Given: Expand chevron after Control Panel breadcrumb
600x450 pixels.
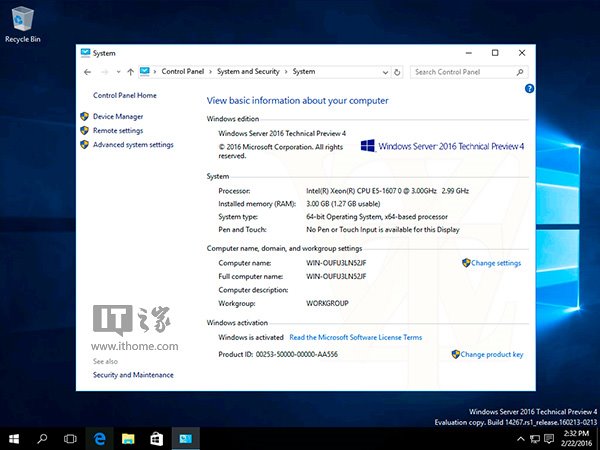Looking at the screenshot, I should point(210,72).
